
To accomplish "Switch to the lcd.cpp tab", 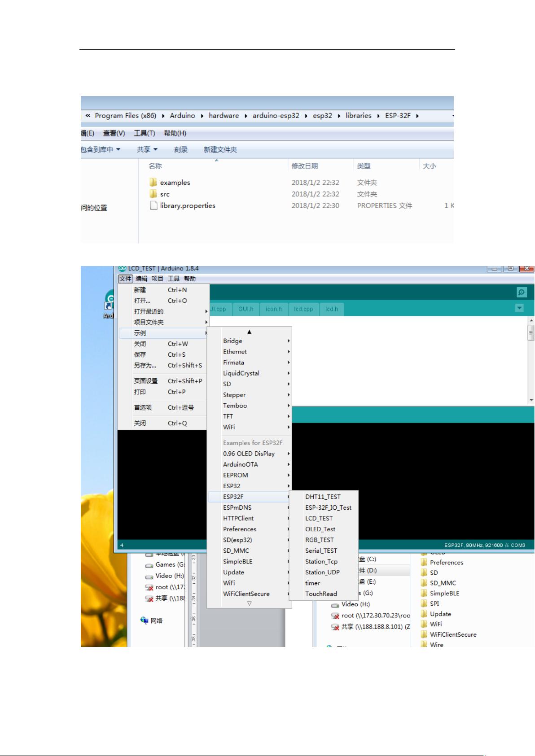I will click(x=303, y=309).
